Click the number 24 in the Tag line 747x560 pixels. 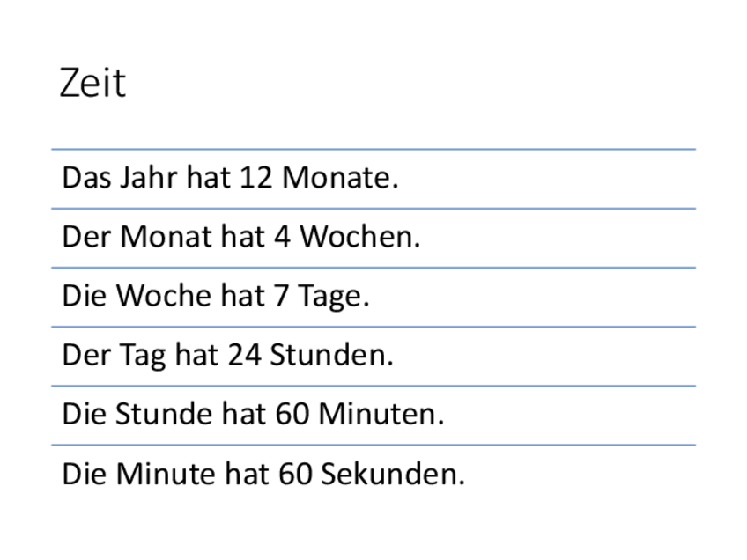click(244, 356)
